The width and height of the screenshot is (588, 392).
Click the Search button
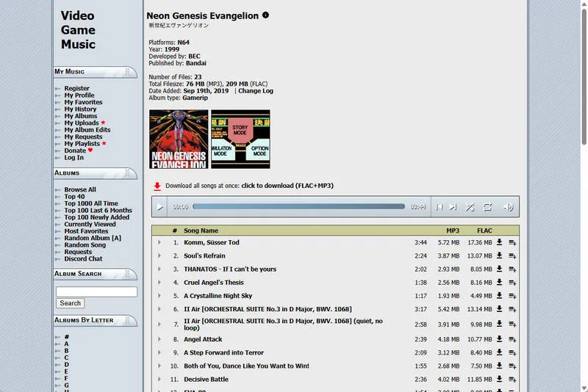pyautogui.click(x=70, y=303)
